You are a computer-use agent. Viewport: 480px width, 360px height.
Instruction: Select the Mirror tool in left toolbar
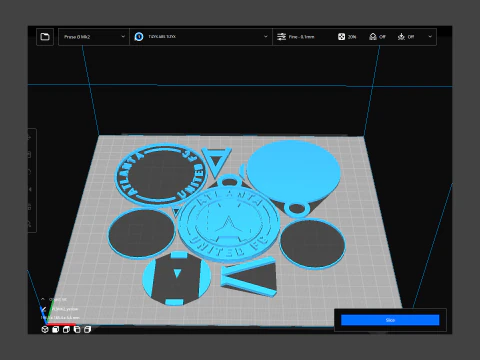coord(30,189)
